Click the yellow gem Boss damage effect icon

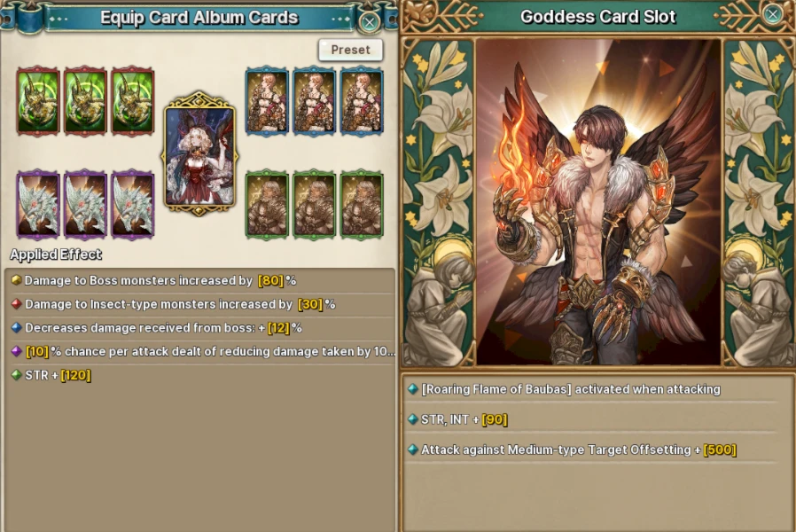(x=16, y=280)
